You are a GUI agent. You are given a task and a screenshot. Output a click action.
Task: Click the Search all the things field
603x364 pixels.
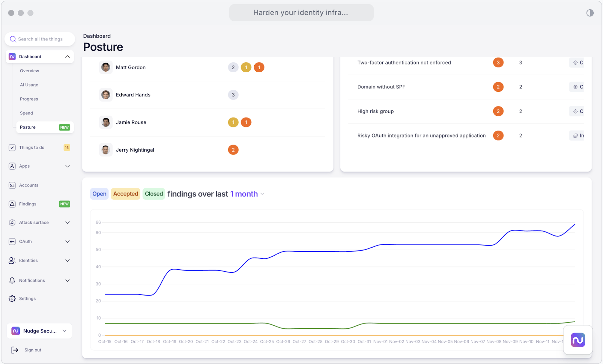point(40,39)
